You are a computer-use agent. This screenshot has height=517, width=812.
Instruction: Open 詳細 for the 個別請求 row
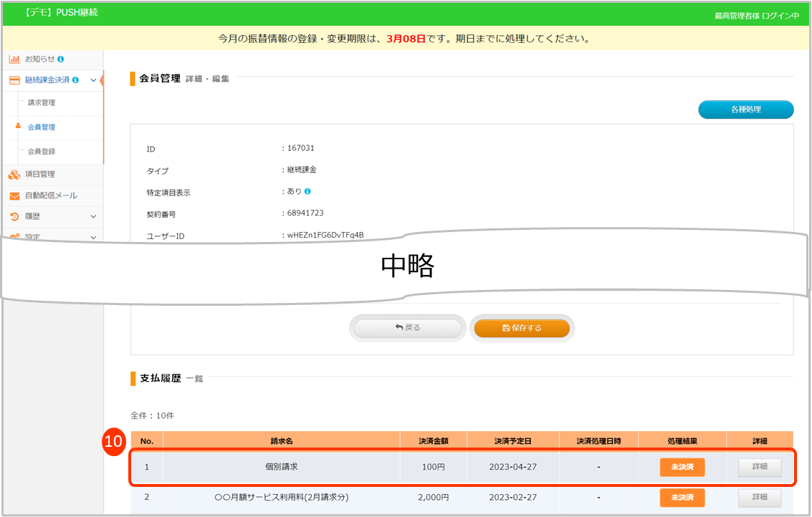(x=760, y=467)
